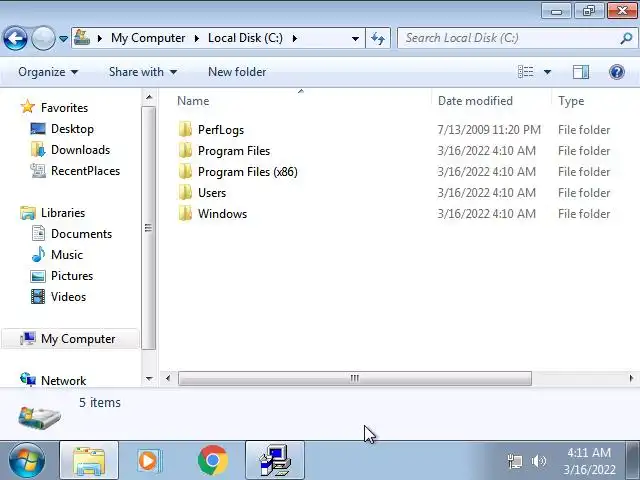
Task: Click the Windows Explorer taskbar icon
Action: [x=89, y=460]
